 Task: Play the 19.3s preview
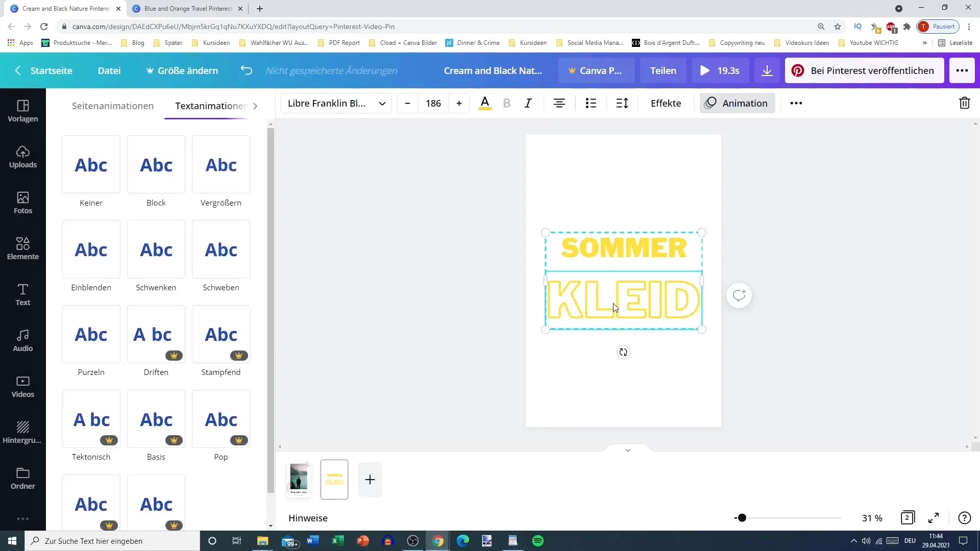pyautogui.click(x=720, y=70)
